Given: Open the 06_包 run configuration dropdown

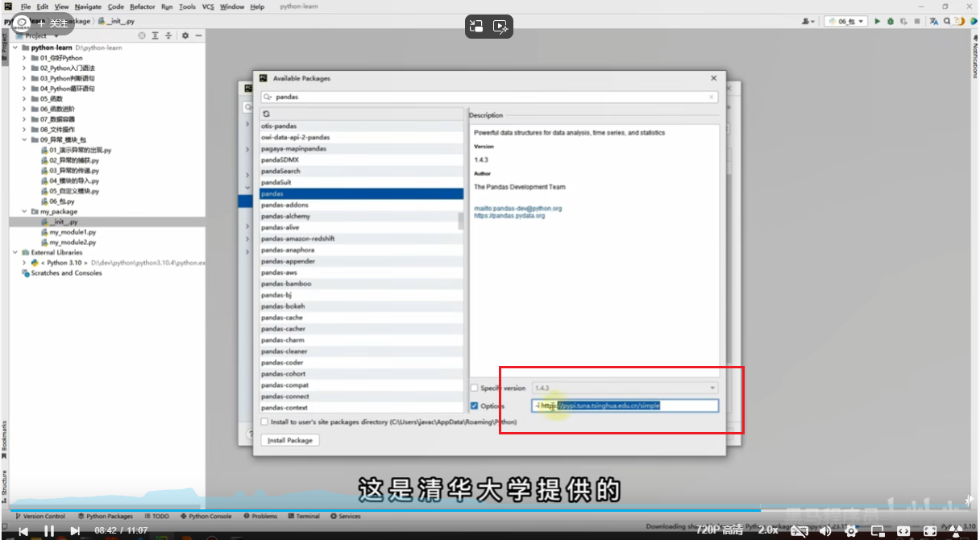Looking at the screenshot, I should point(847,21).
